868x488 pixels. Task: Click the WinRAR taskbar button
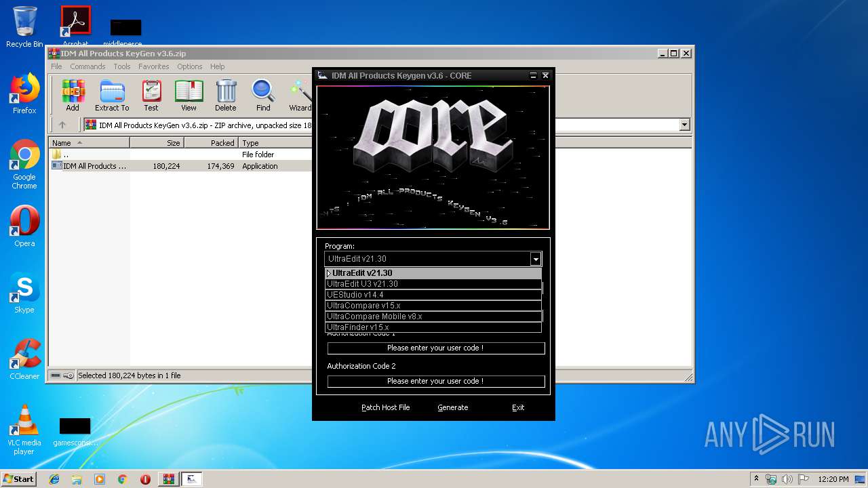[x=168, y=479]
